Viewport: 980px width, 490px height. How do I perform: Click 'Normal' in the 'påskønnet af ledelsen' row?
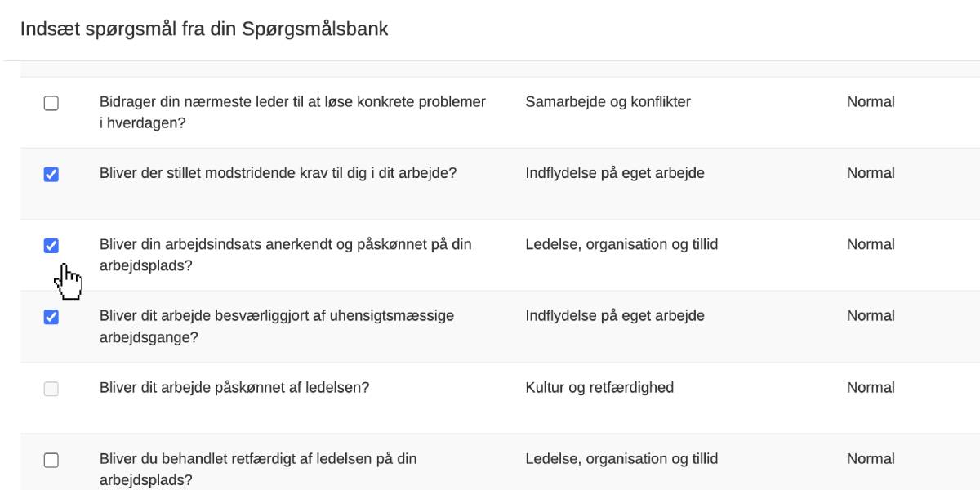tap(871, 387)
